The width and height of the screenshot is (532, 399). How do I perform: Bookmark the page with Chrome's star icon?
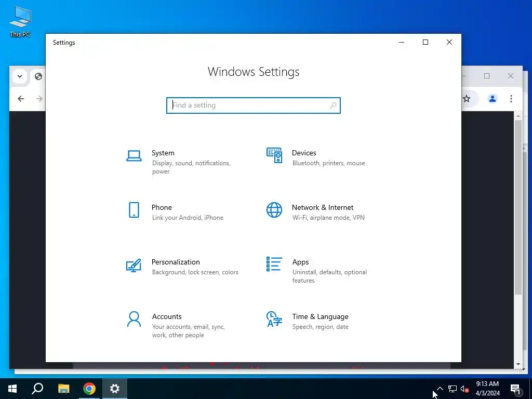click(467, 99)
